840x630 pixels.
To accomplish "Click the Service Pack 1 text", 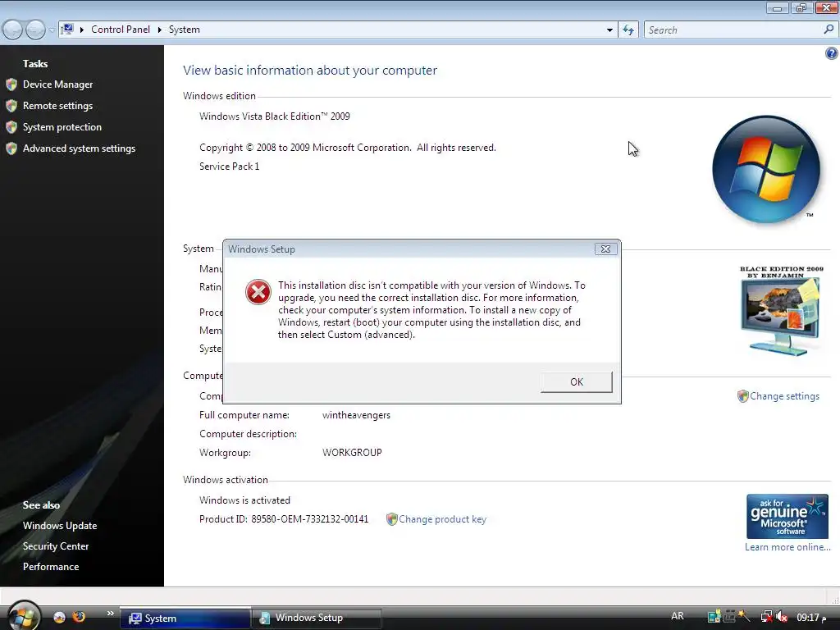I will (230, 167).
